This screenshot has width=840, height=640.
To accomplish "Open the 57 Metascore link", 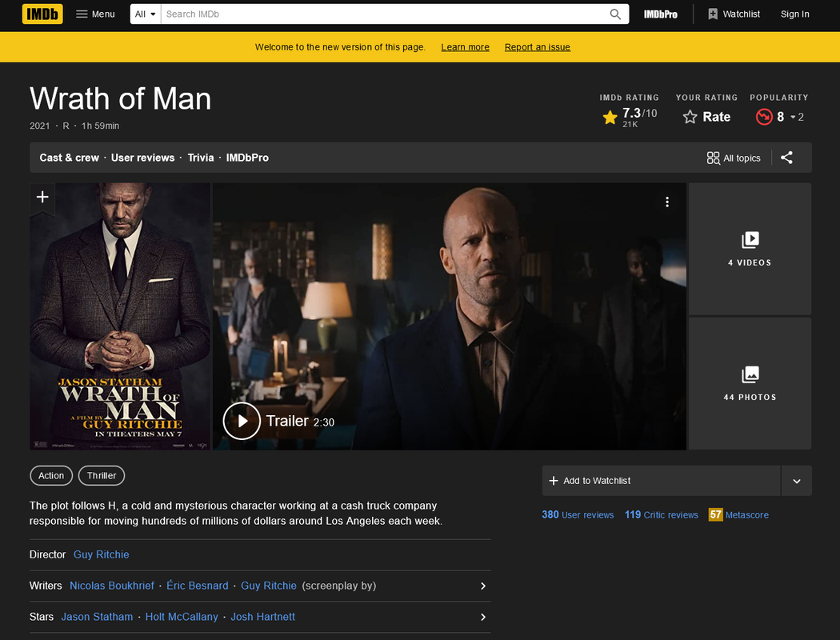I will (x=738, y=514).
